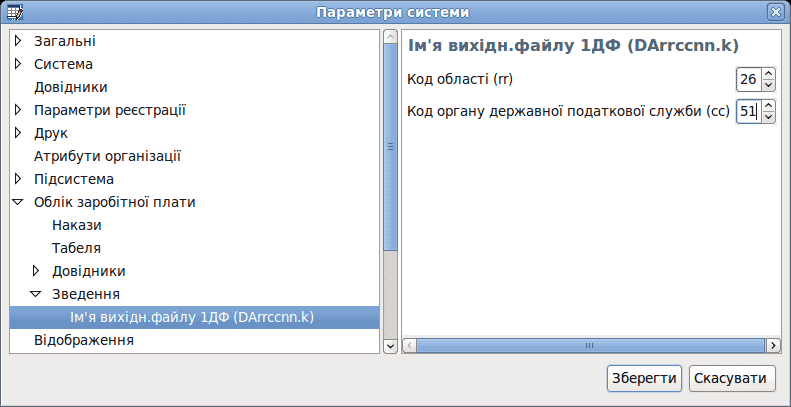This screenshot has height=407, width=791.
Task: Click tree scrollbar up arrow
Action: point(390,37)
